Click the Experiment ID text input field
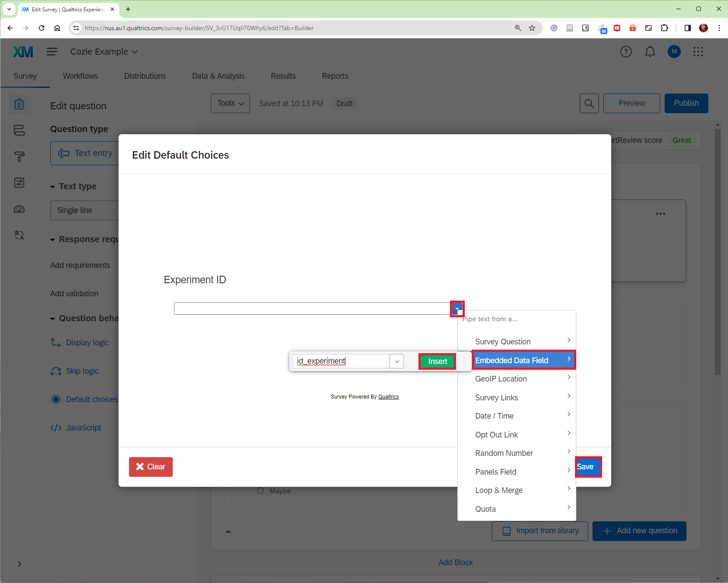The height and width of the screenshot is (583, 728). pyautogui.click(x=312, y=309)
